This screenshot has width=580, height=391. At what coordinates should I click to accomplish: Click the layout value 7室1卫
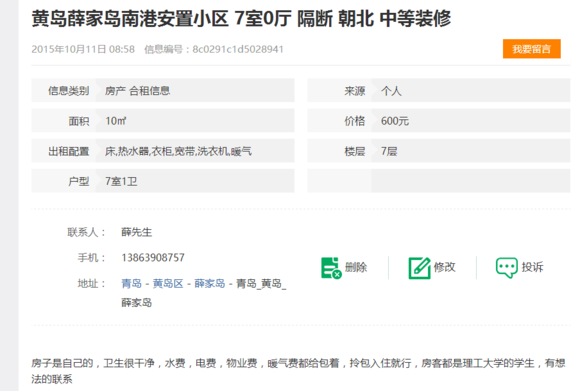coord(121,182)
